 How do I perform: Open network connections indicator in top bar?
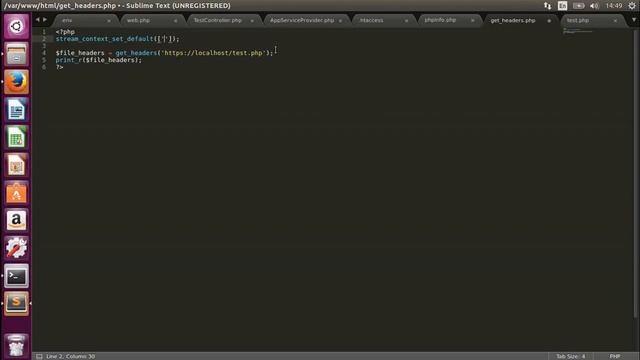[547, 6]
